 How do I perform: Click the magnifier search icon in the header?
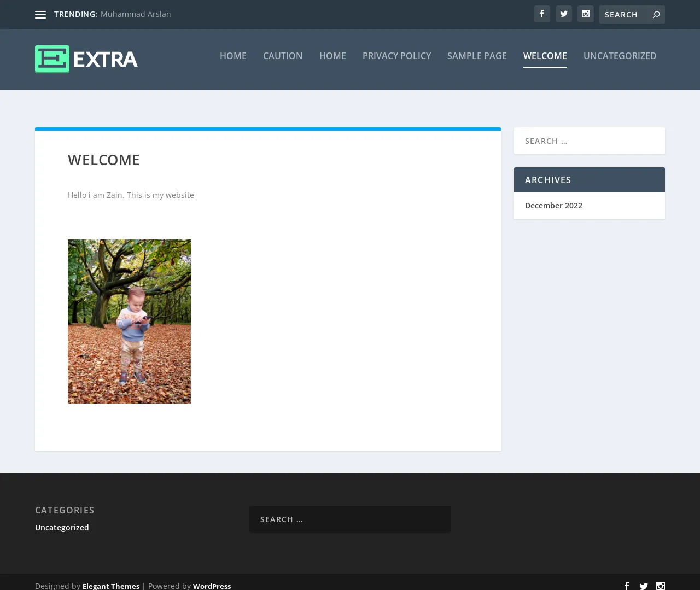pyautogui.click(x=656, y=15)
